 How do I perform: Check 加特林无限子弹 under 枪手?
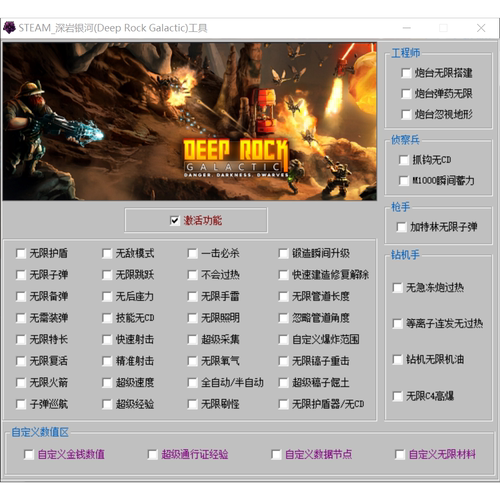[401, 227]
